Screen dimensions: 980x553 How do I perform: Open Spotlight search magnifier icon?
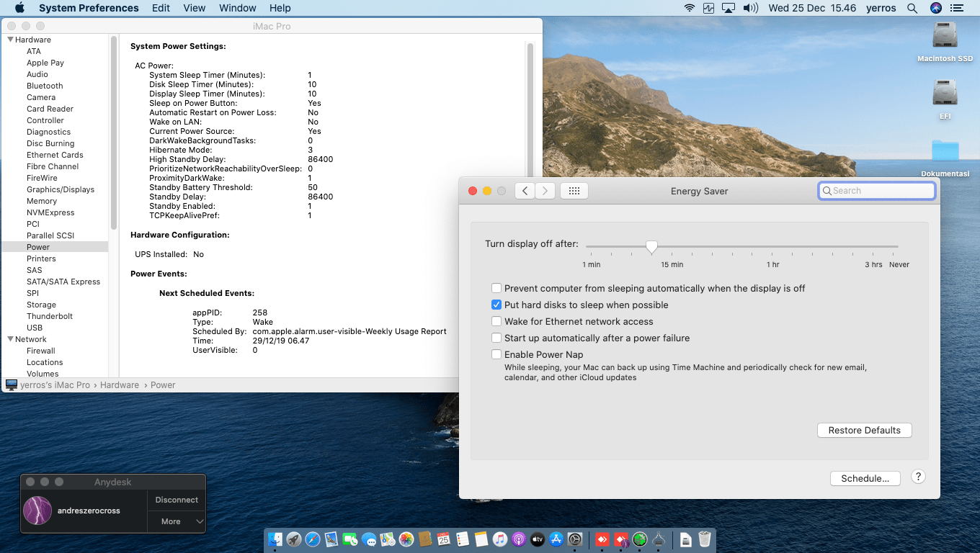[912, 8]
